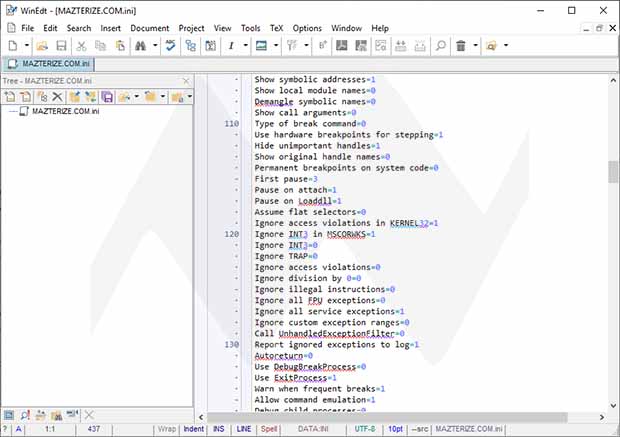Toggle Spell checking in status bar

tap(269, 429)
